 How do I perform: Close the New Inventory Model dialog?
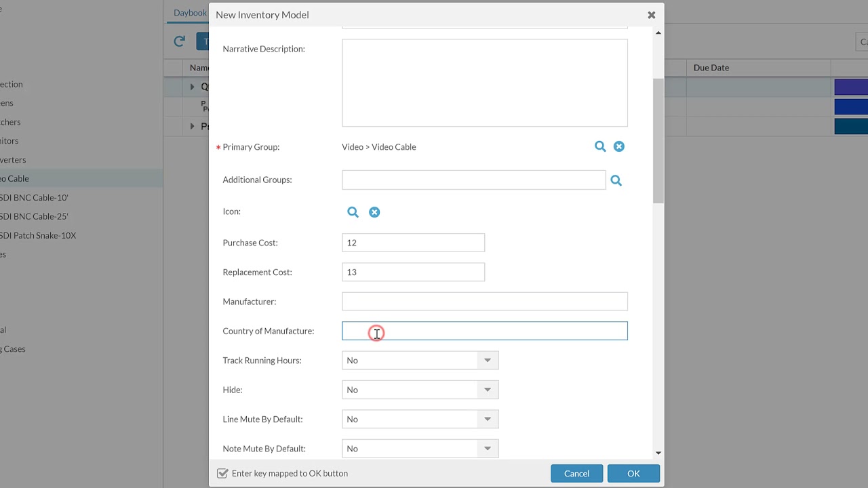coord(651,15)
